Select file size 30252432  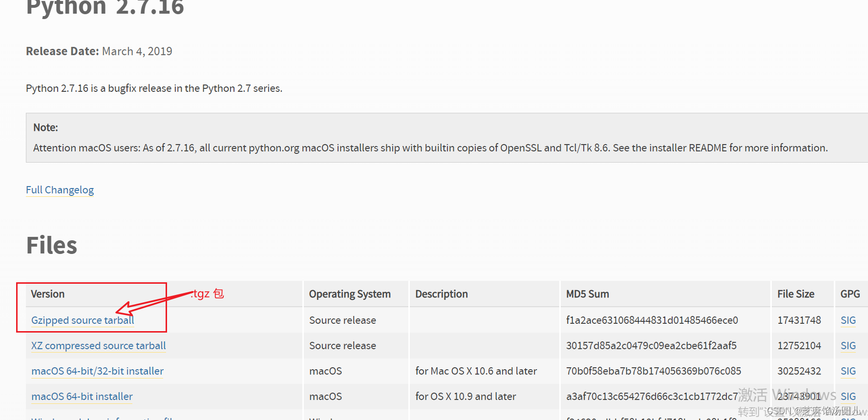click(x=799, y=371)
